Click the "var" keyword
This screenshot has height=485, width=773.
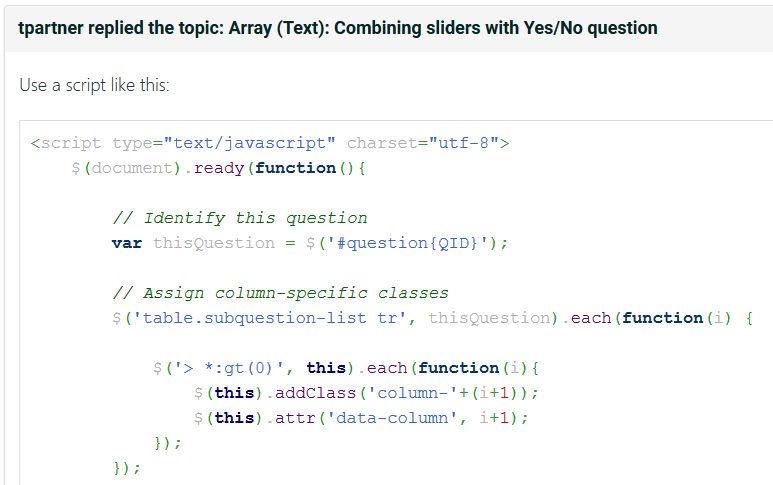point(127,243)
